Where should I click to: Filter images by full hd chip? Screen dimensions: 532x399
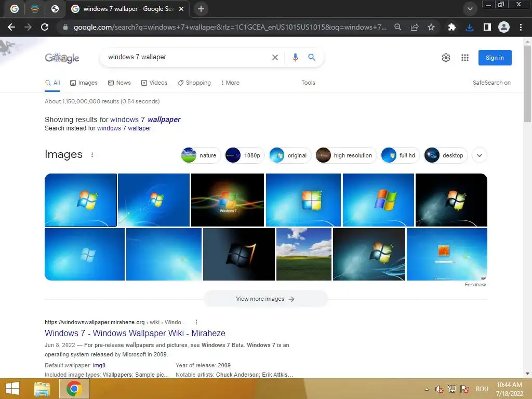(400, 155)
